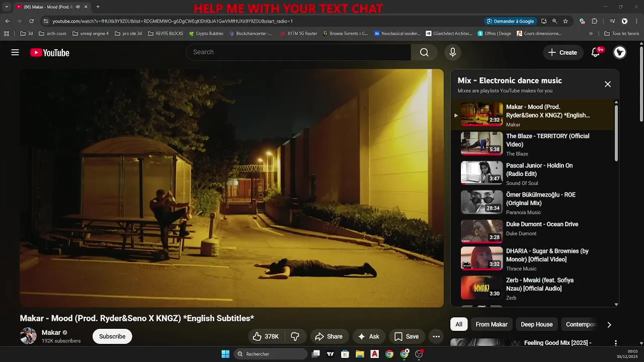Image resolution: width=644 pixels, height=362 pixels.
Task: Open the X17M 5G Router bookmark
Action: [x=298, y=34]
